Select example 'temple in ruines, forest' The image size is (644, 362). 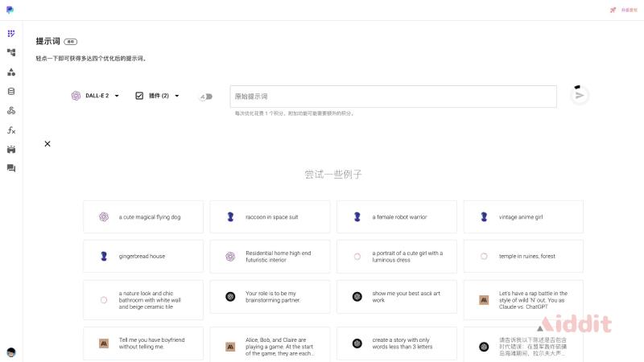pyautogui.click(x=523, y=256)
